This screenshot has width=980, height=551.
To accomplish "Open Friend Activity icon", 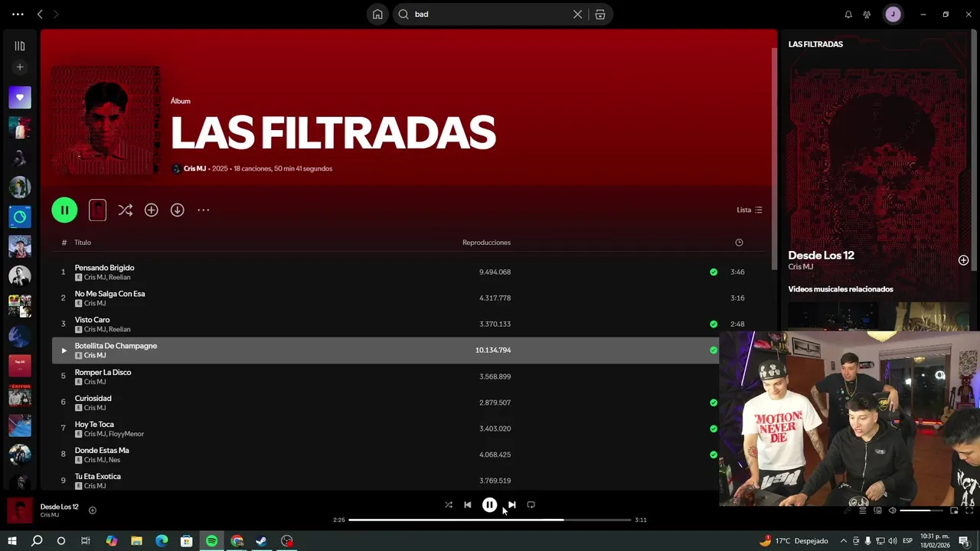I will [867, 14].
